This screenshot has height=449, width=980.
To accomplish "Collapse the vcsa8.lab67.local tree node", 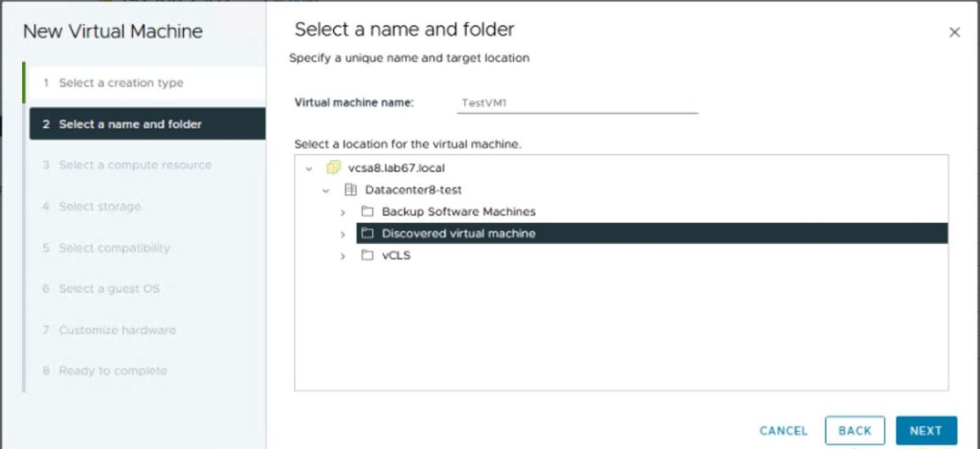I will (308, 168).
